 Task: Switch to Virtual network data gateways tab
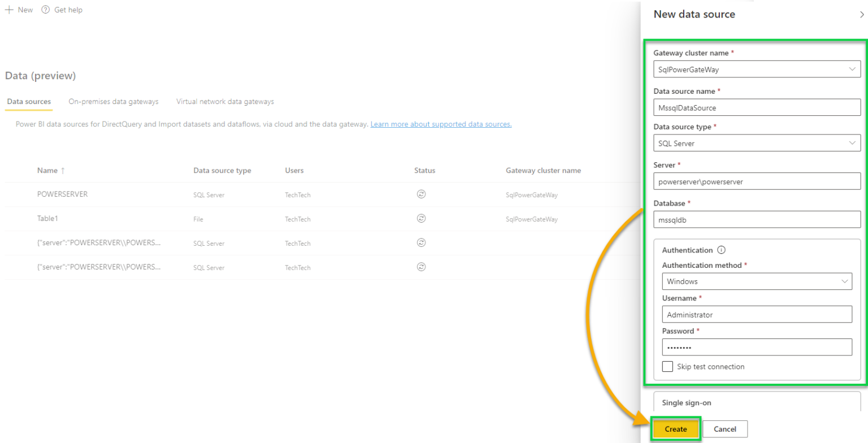[x=225, y=102]
